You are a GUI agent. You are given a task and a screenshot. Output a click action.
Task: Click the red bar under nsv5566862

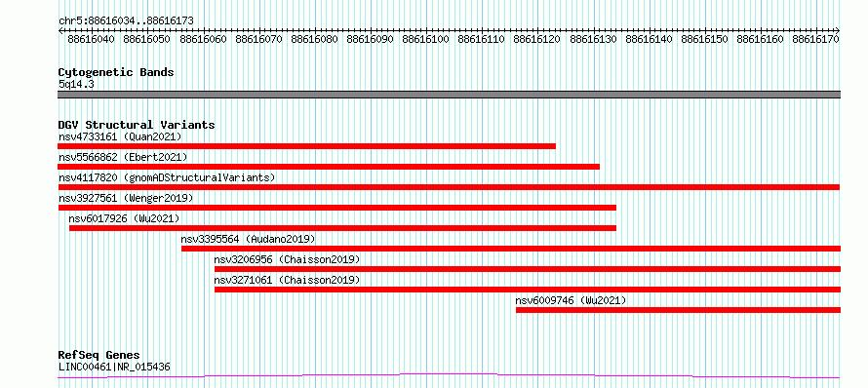(329, 167)
